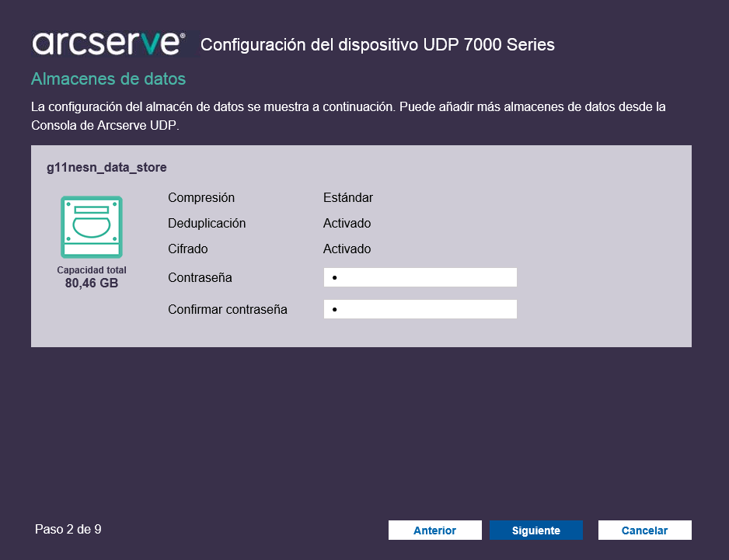Click the Estándar compression value

pos(347,197)
